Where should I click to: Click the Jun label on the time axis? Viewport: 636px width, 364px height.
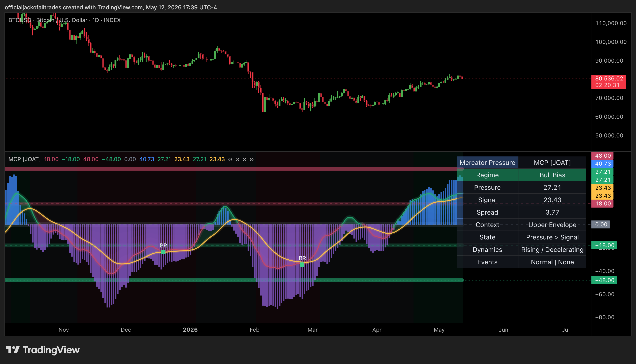point(503,330)
